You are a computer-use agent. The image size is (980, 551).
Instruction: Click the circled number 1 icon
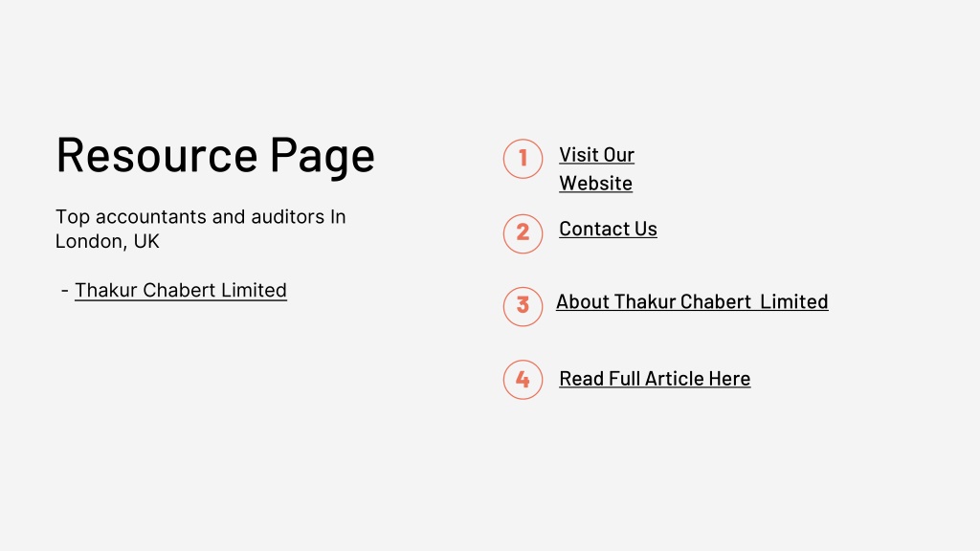(x=523, y=159)
